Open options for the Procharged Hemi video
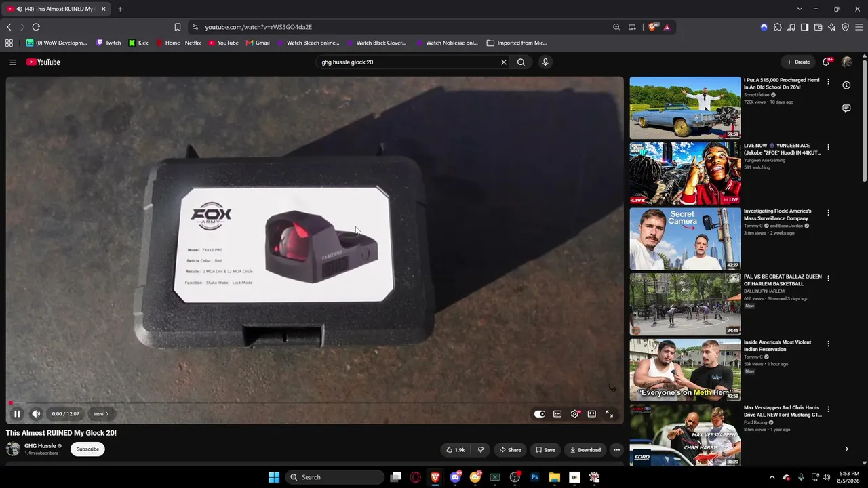Screen dimensions: 868x488 click(x=828, y=81)
